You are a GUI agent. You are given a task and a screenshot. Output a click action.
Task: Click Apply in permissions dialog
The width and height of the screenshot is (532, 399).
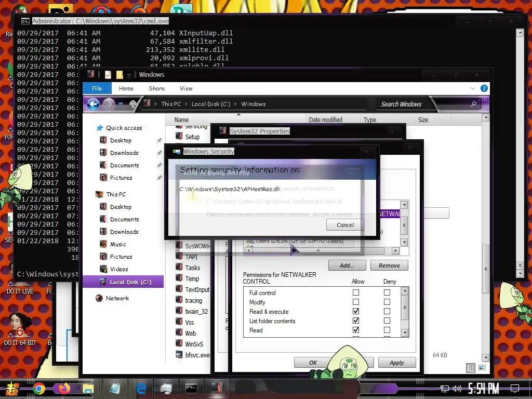[x=396, y=362]
